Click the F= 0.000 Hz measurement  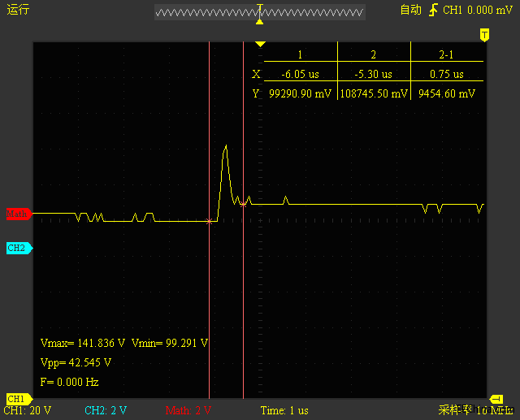69,382
